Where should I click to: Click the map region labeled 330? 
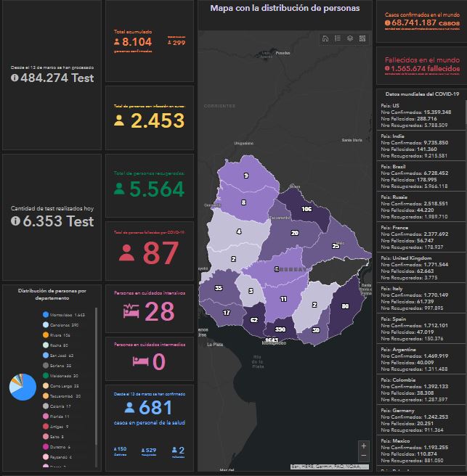280,329
